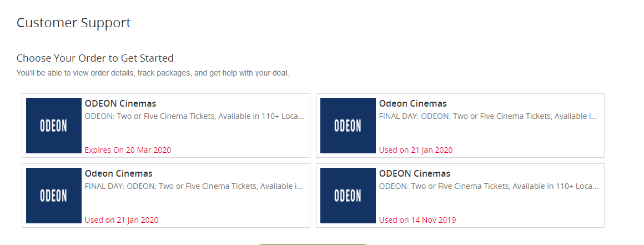Select "Odeon Cinemas" title in bottom-left card
644x245 pixels.
click(x=119, y=173)
